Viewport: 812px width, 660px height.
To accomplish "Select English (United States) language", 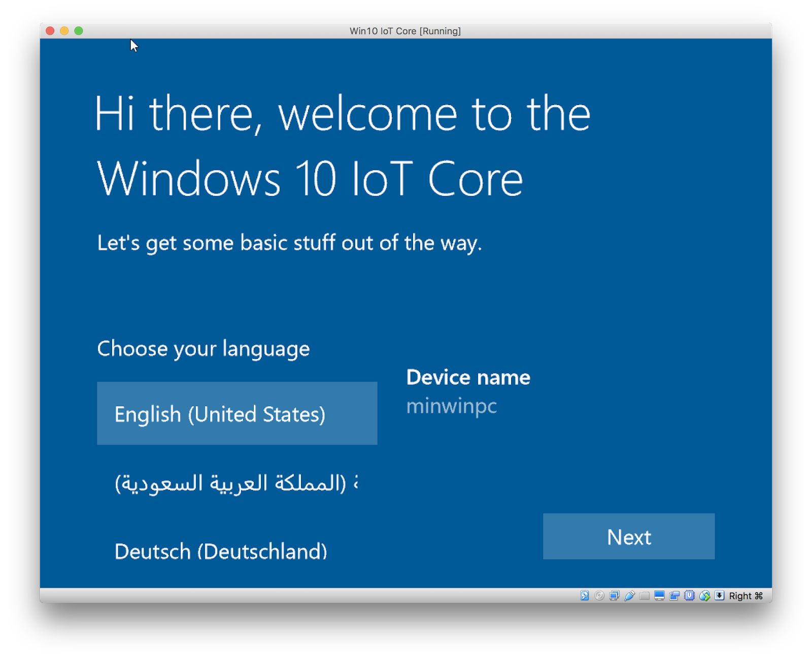I will 237,413.
